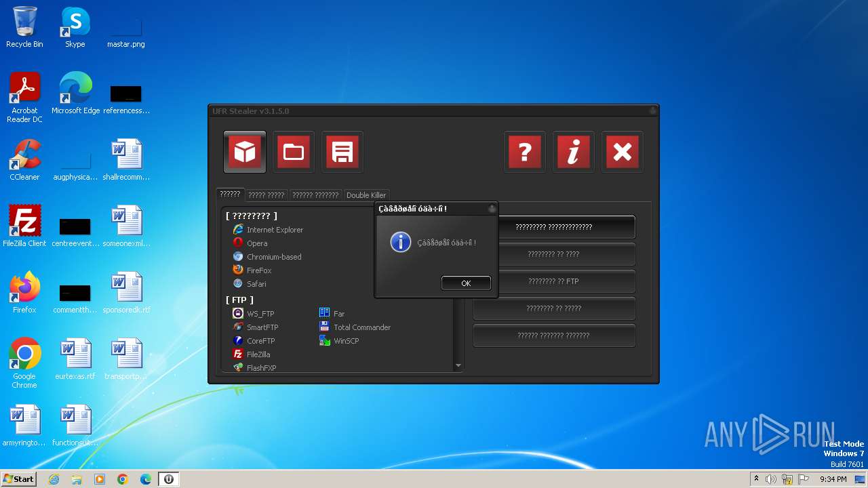Open media player from taskbar
Viewport: 868px width, 488px height.
pos(100,479)
